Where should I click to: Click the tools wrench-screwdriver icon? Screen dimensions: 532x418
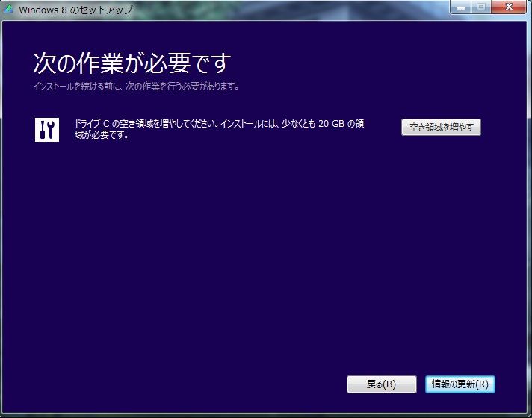pos(47,130)
